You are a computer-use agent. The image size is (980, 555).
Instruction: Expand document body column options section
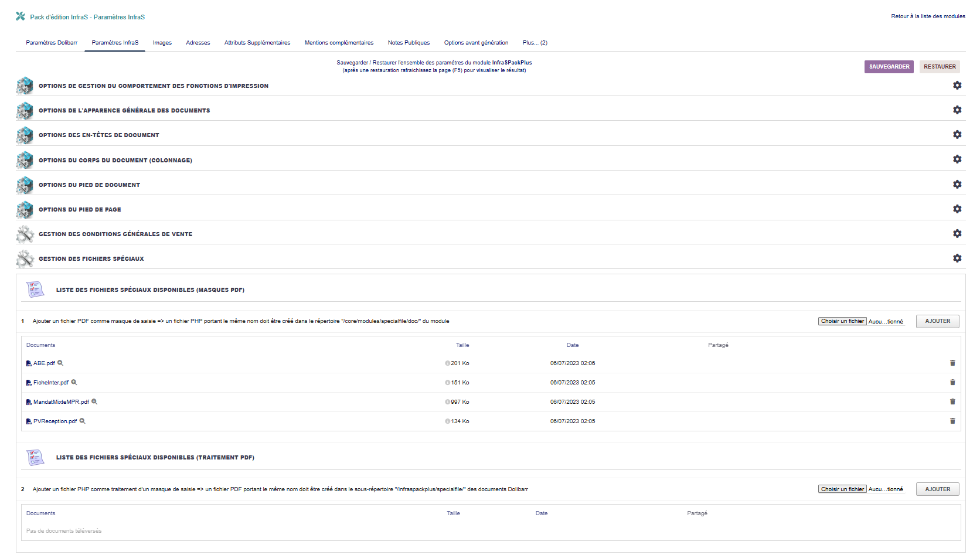pyautogui.click(x=957, y=159)
